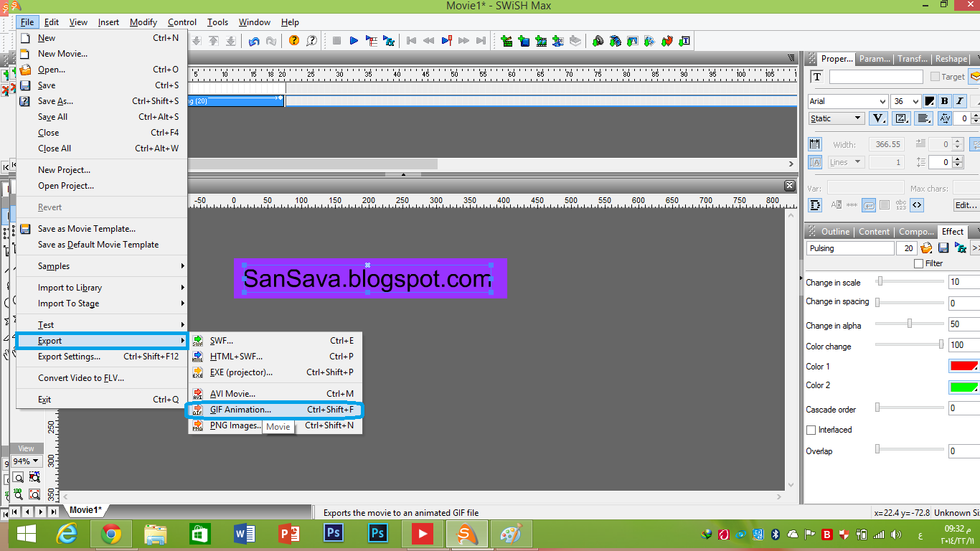Select EXE (projector)... menu item
980x551 pixels.
[x=275, y=372]
